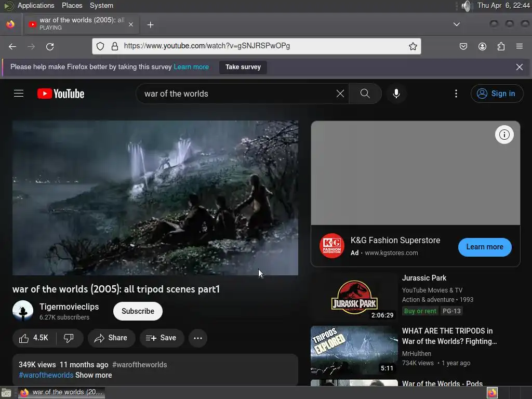Open a new browser tab
The image size is (532, 399).
150,25
